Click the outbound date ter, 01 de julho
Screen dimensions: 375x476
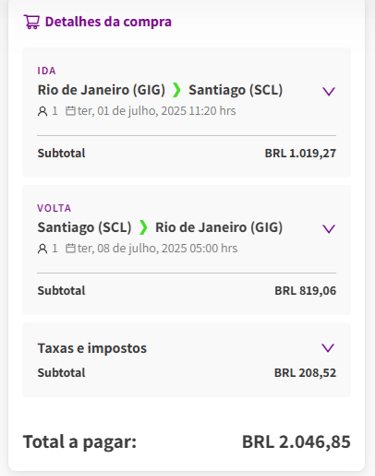pos(118,111)
